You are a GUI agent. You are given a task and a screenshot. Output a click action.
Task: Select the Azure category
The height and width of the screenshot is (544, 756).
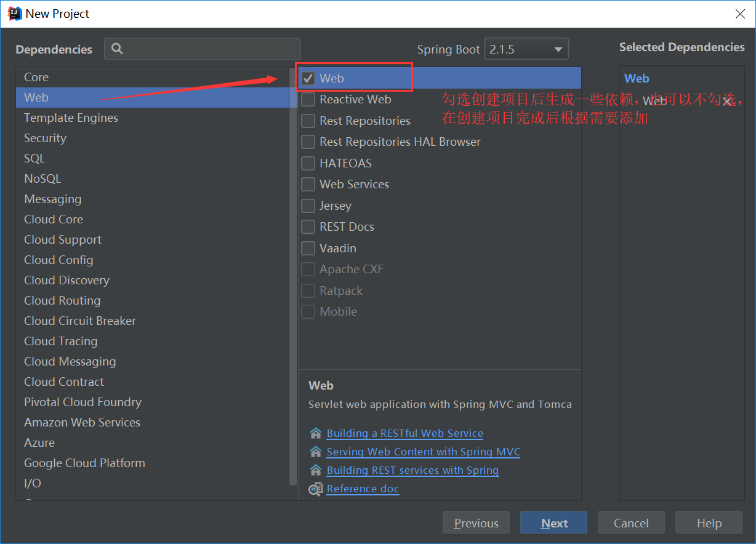point(153,442)
